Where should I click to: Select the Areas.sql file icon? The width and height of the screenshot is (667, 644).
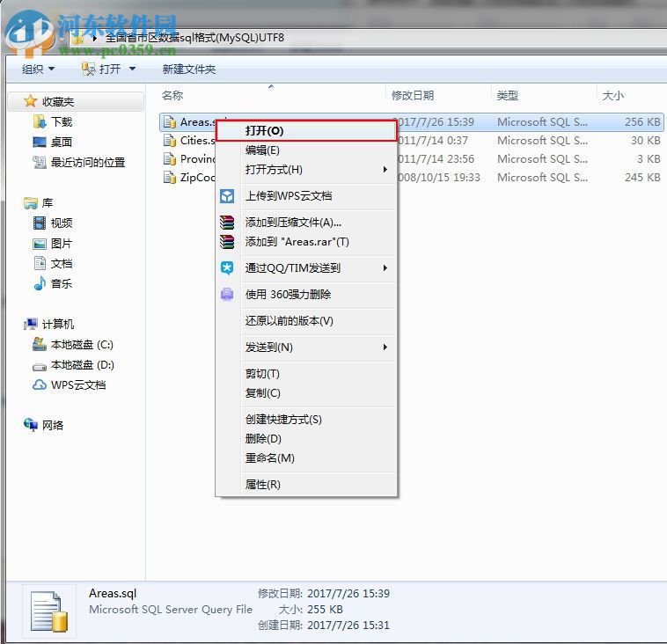[x=170, y=122]
